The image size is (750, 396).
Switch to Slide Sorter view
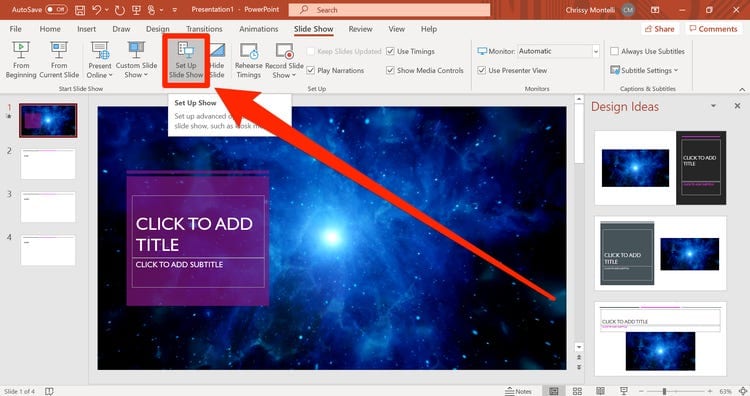(x=577, y=391)
